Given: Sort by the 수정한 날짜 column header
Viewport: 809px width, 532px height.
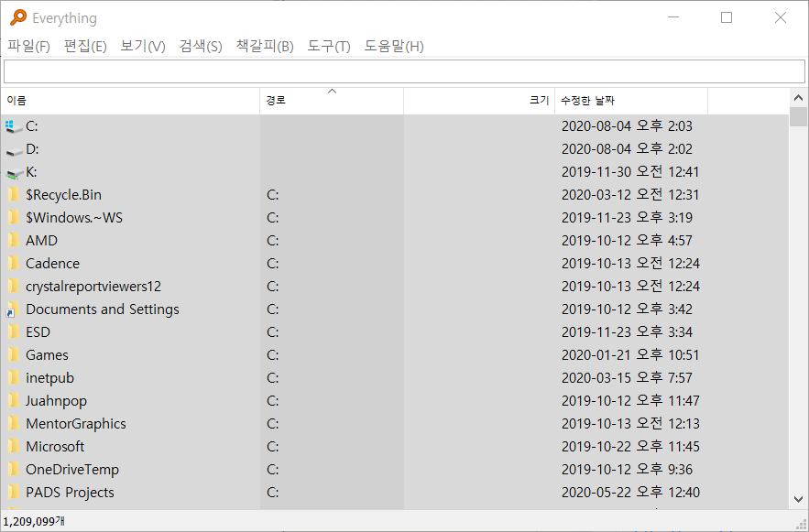Looking at the screenshot, I should click(x=631, y=101).
